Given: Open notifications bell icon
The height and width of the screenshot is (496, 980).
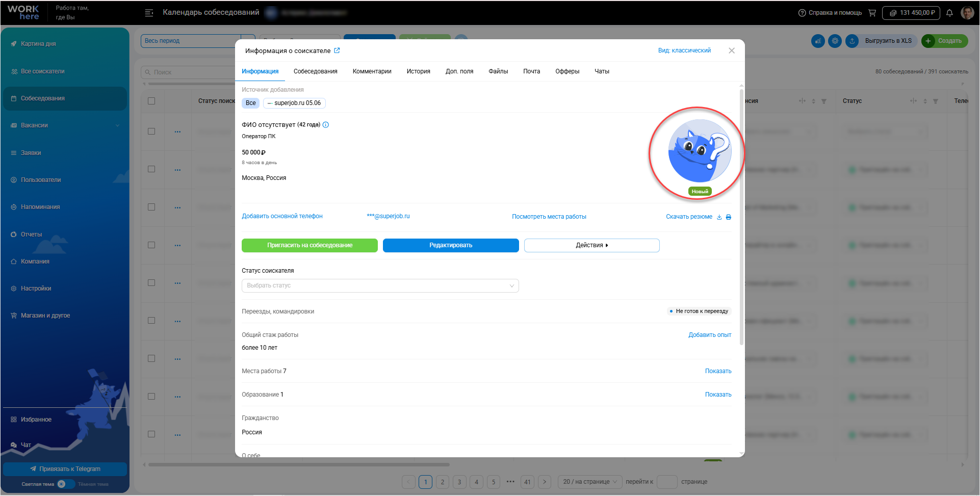Looking at the screenshot, I should coord(949,13).
